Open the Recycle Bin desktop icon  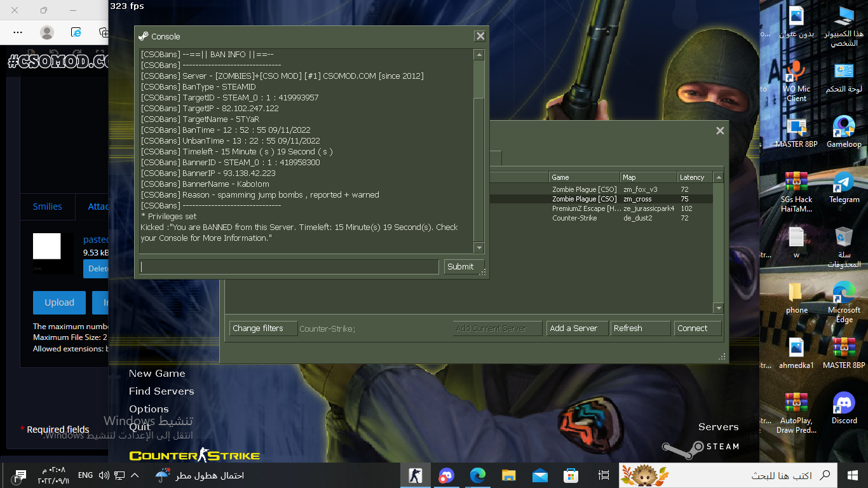click(844, 247)
